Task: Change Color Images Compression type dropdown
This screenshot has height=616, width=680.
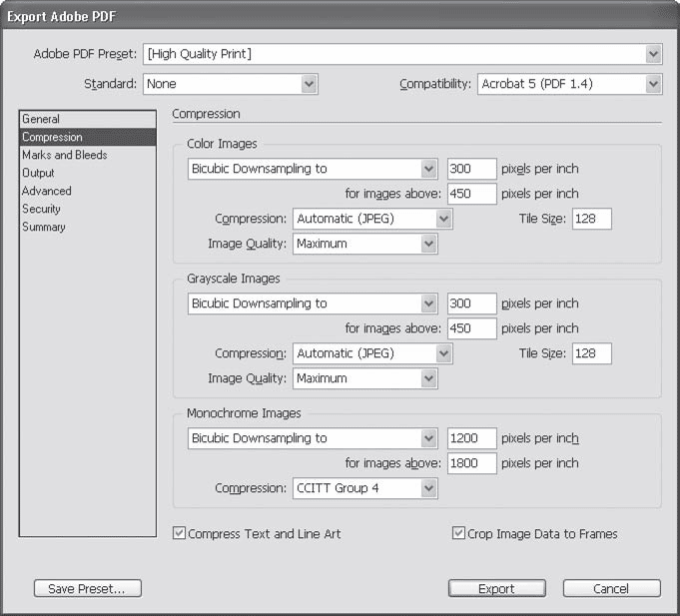Action: point(372,219)
